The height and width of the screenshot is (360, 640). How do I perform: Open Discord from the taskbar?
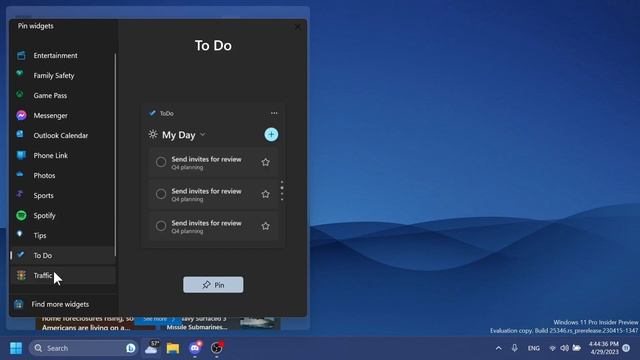(195, 348)
